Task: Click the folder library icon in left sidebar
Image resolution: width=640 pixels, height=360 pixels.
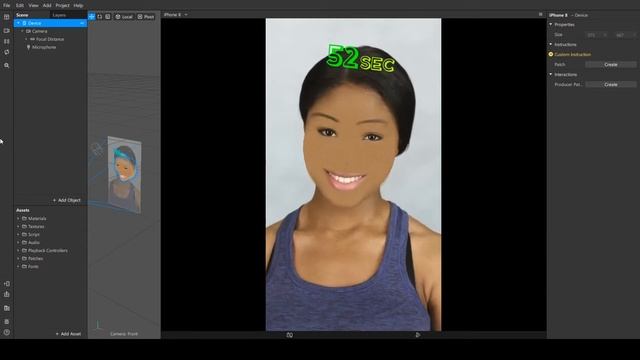Action: coord(7,308)
